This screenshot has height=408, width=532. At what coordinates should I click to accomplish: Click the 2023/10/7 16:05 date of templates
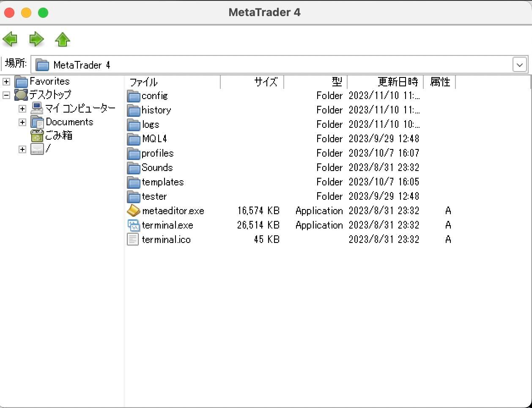pos(384,182)
